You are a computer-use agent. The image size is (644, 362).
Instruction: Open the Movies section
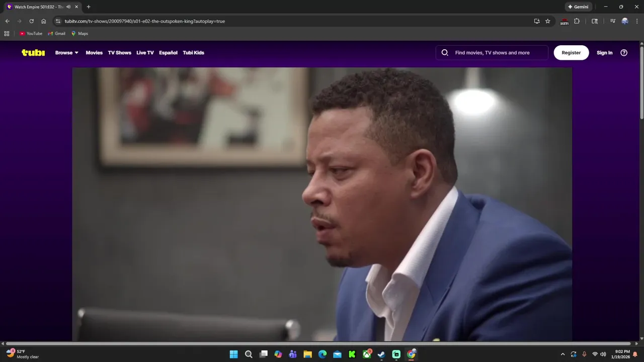coord(94,53)
